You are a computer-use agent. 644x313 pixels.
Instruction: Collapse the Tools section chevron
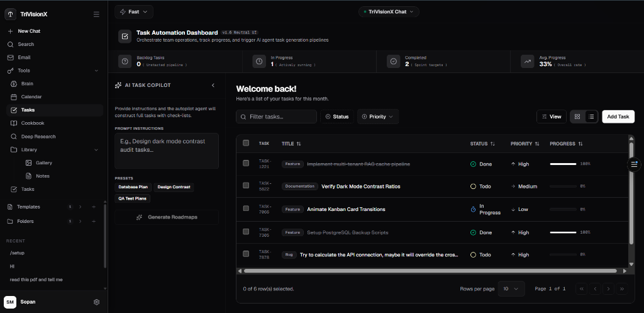pos(96,71)
